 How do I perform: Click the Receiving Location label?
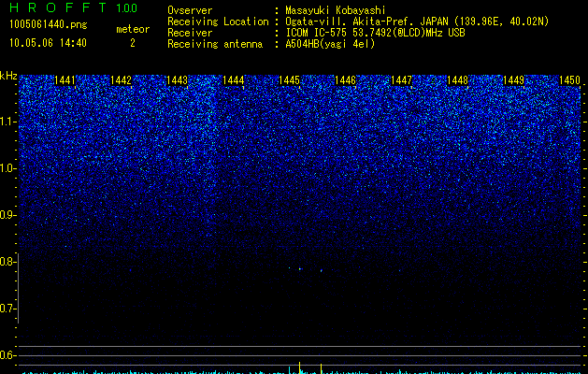[x=218, y=22]
